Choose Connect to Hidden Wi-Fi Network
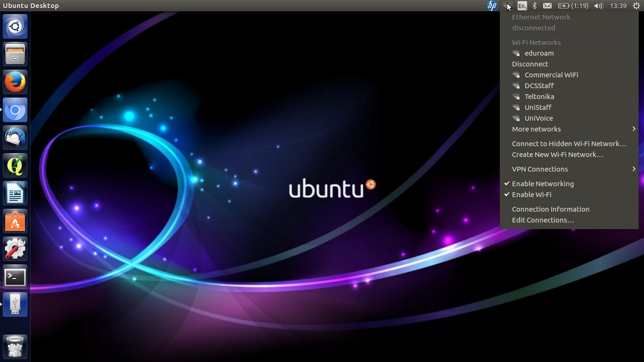The width and height of the screenshot is (644, 362). tap(569, 144)
